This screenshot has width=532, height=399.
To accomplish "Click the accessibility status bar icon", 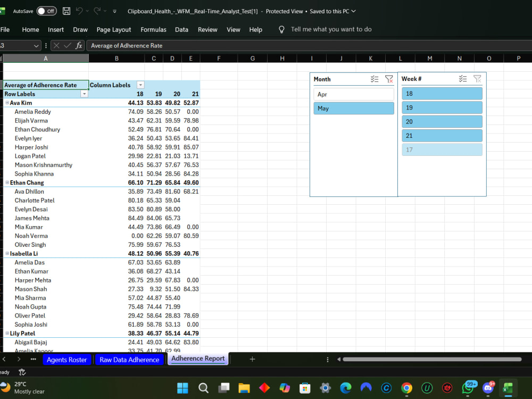I will [22, 372].
